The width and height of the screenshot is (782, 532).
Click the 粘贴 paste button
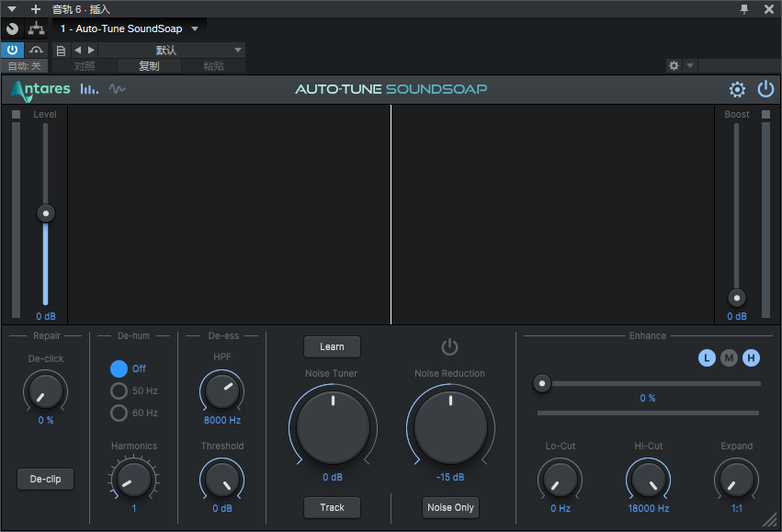click(213, 66)
